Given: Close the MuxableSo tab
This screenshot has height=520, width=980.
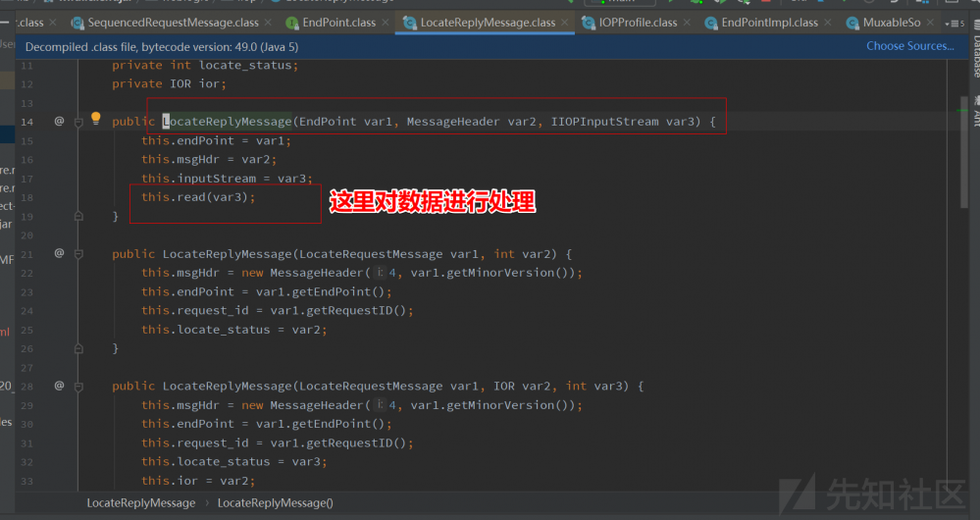Looking at the screenshot, I should click(x=930, y=23).
